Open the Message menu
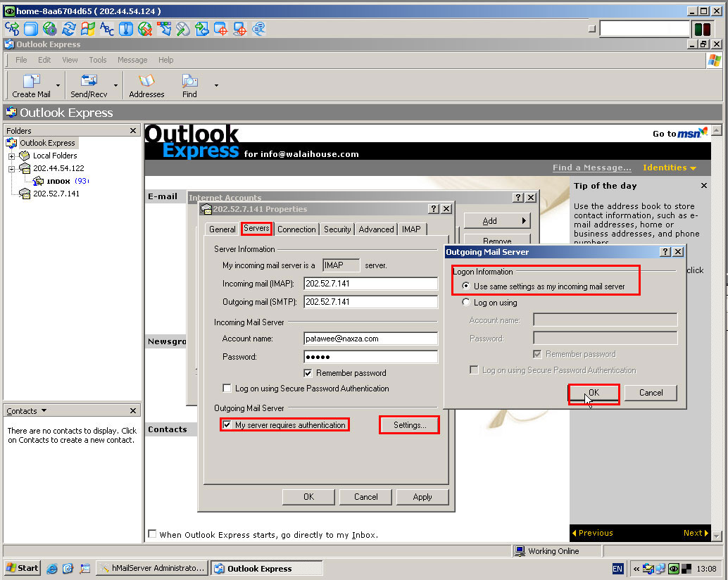This screenshot has height=580, width=728. click(x=132, y=60)
